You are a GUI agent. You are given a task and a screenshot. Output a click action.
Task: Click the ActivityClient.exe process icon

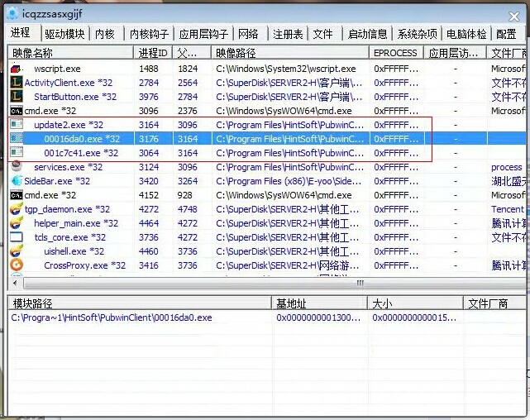click(16, 83)
